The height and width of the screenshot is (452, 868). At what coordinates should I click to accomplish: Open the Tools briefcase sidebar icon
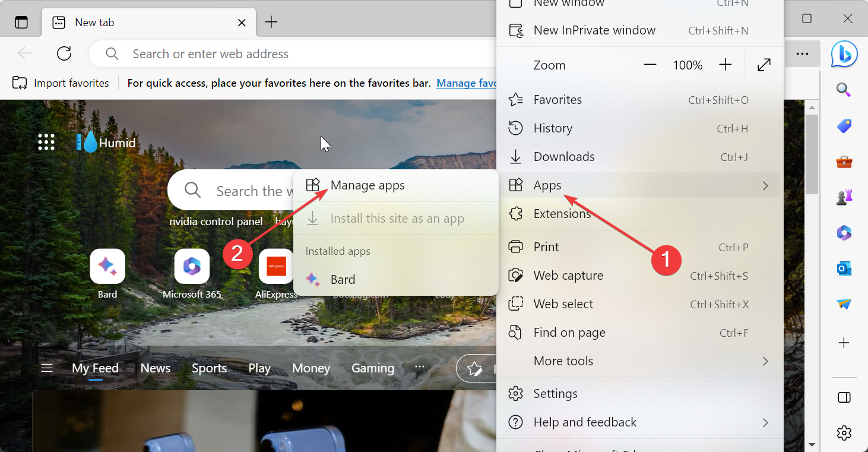click(844, 162)
